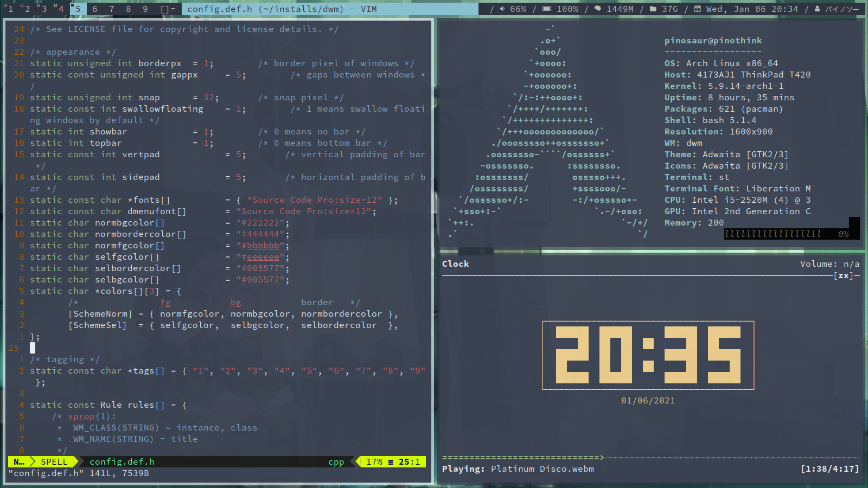Click the SPELL indicator in Vim statusline
The width and height of the screenshot is (868, 488).
pyautogui.click(x=54, y=462)
